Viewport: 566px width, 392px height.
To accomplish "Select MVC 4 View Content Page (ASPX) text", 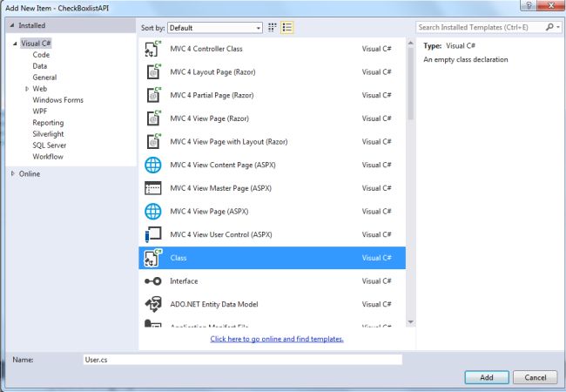I will coord(223,165).
